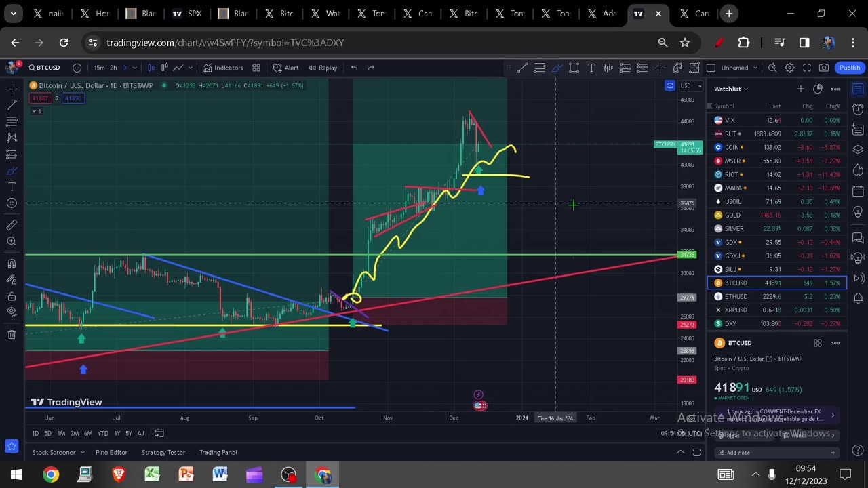This screenshot has width=868, height=488.
Task: Click the Publish button
Action: [850, 68]
